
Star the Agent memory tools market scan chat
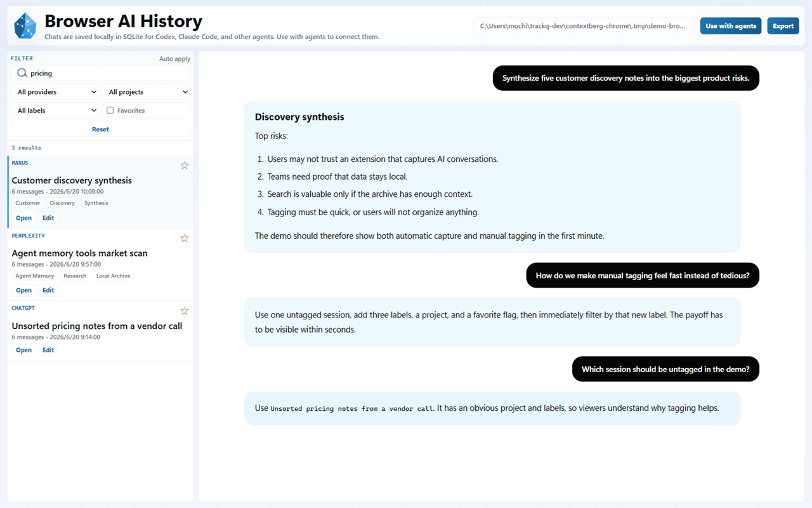point(185,238)
